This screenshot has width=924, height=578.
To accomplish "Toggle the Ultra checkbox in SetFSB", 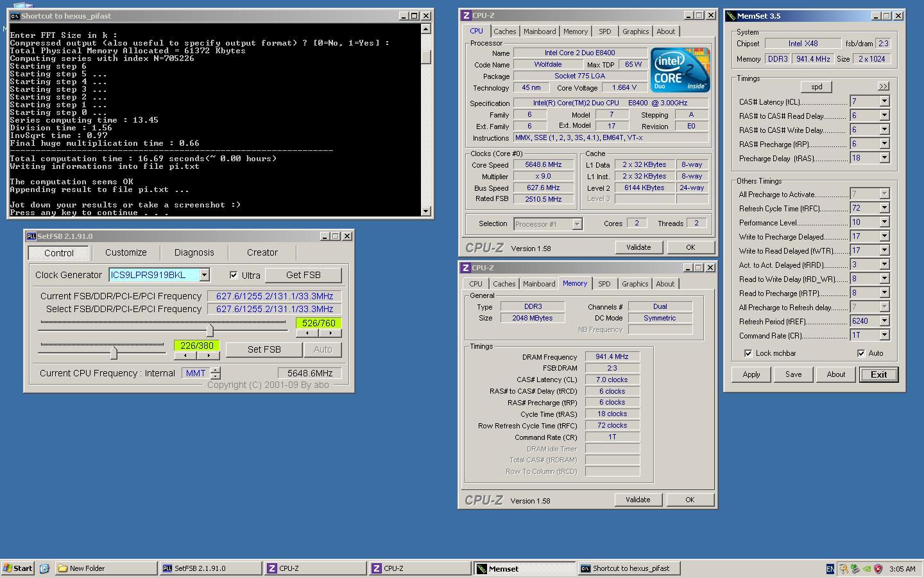I will (234, 275).
